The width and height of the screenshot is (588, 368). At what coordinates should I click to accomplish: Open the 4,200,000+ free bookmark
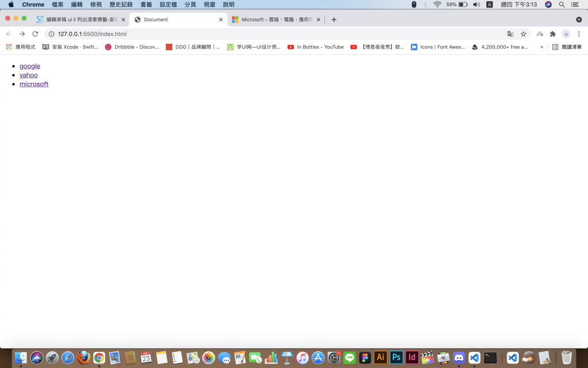point(500,47)
